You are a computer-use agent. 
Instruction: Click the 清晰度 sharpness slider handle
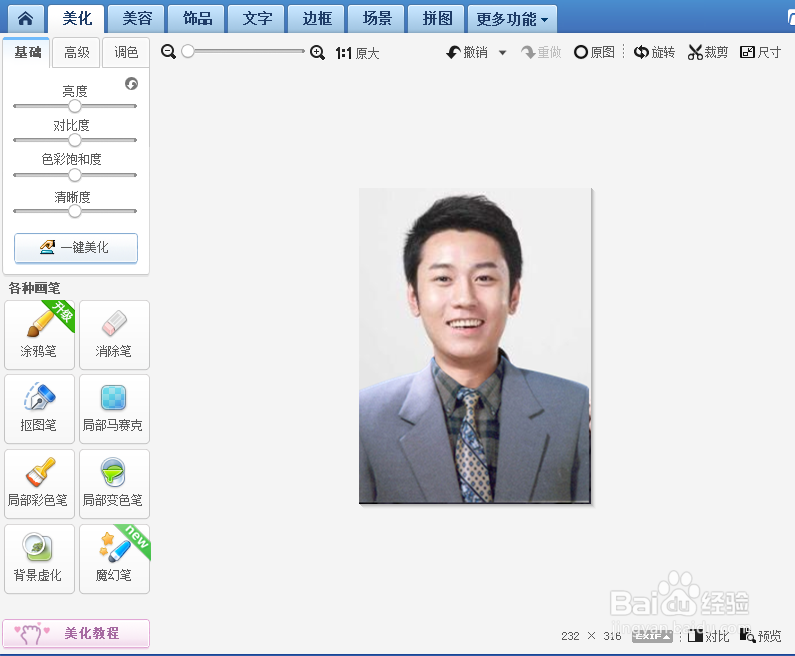point(75,211)
